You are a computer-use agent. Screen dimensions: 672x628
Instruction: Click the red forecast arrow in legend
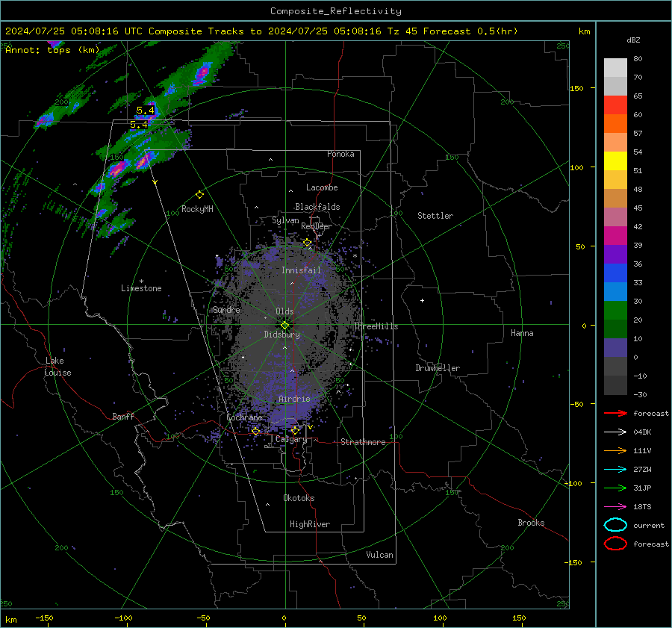[615, 413]
